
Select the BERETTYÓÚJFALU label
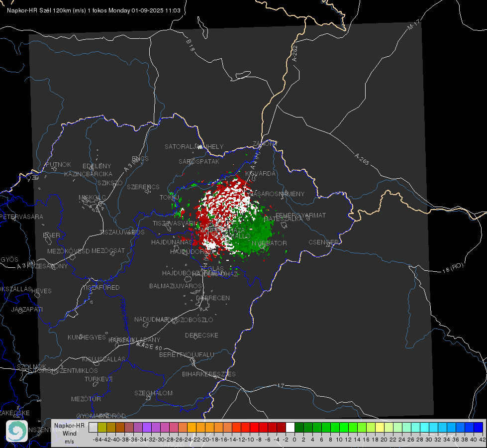[187, 354]
